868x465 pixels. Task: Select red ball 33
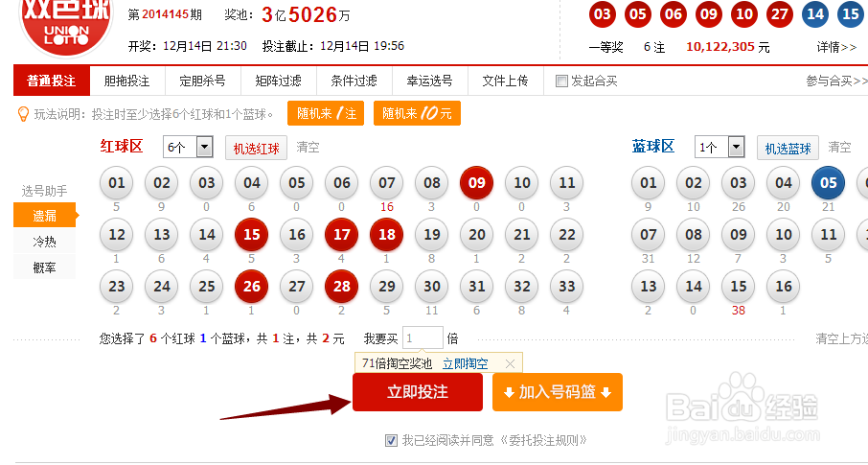pos(567,287)
